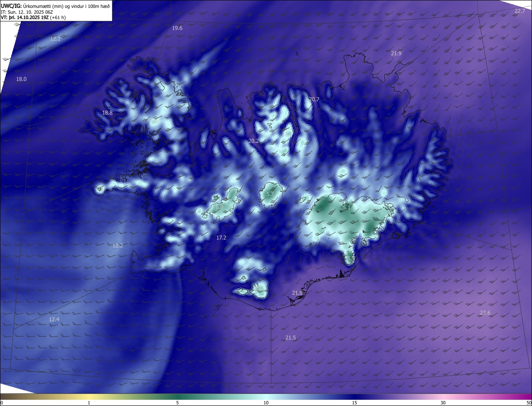Click the 5.5 value on Öræfajökull
The width and height of the screenshot is (532, 406).
[350, 259]
